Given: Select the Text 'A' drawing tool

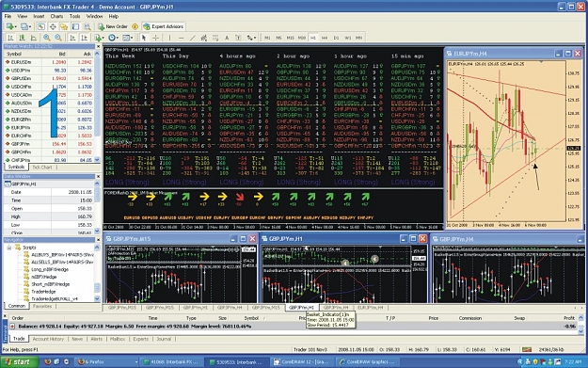Looking at the screenshot, I should [227, 38].
